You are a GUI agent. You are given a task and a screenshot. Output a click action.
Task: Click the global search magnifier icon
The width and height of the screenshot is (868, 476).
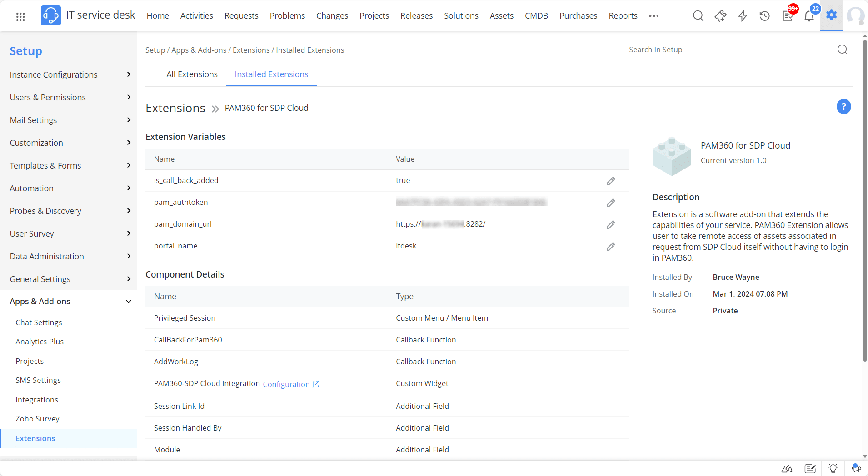[698, 16]
